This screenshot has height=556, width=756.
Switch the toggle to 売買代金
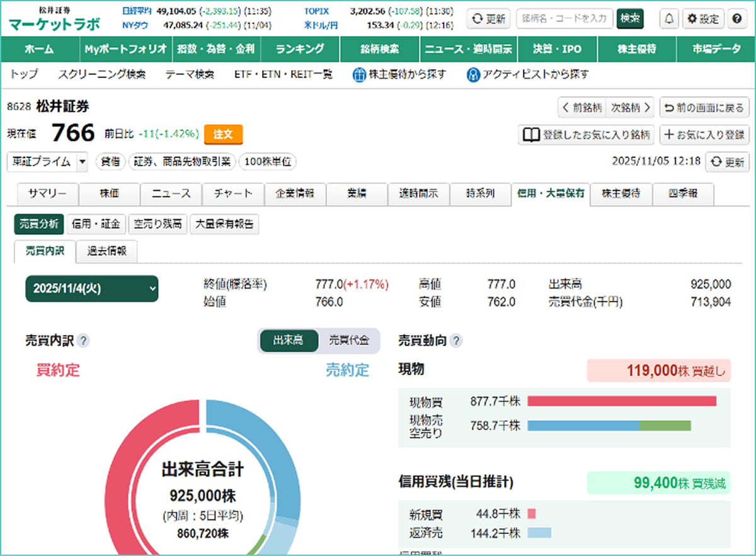point(349,341)
